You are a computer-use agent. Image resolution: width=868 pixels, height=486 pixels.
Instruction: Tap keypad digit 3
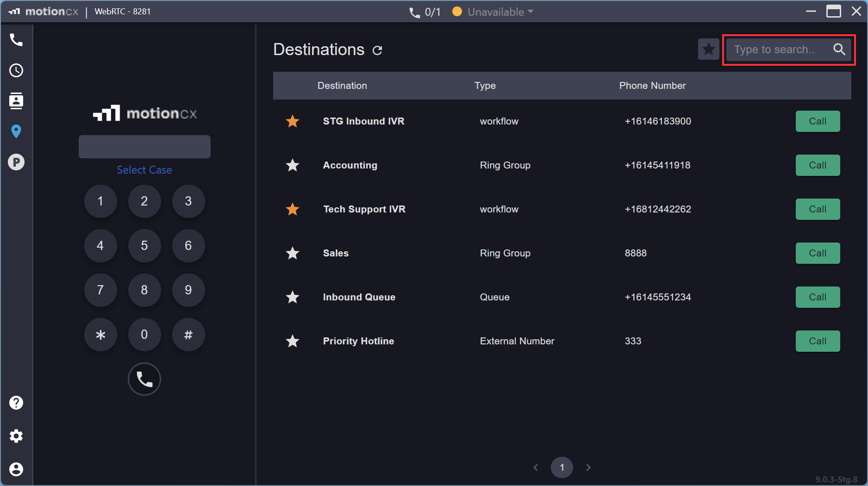[188, 201]
